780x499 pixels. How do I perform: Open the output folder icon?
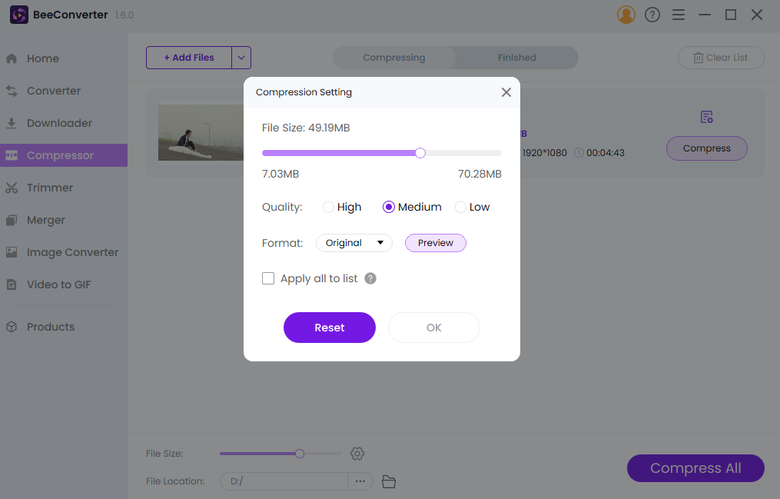pos(389,482)
